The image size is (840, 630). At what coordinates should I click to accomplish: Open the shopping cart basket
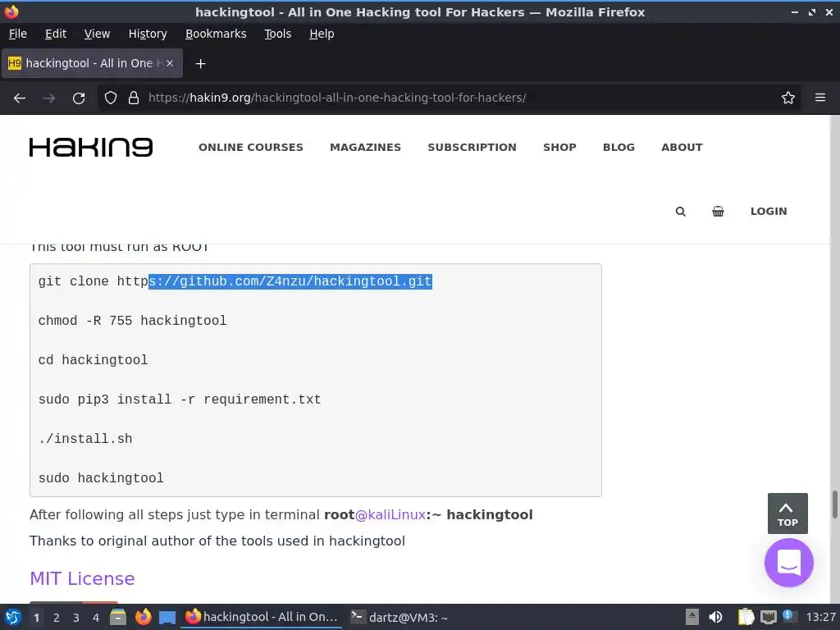click(718, 212)
